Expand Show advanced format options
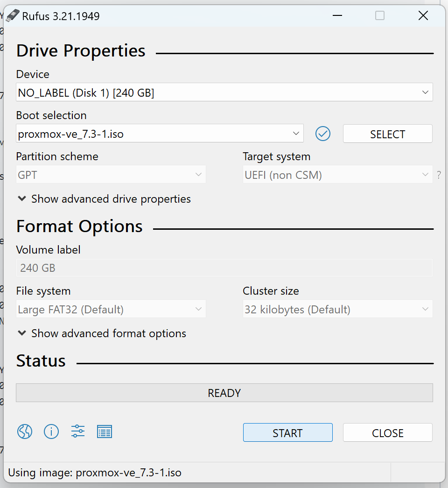Viewport: 448px width, 488px height. [101, 333]
